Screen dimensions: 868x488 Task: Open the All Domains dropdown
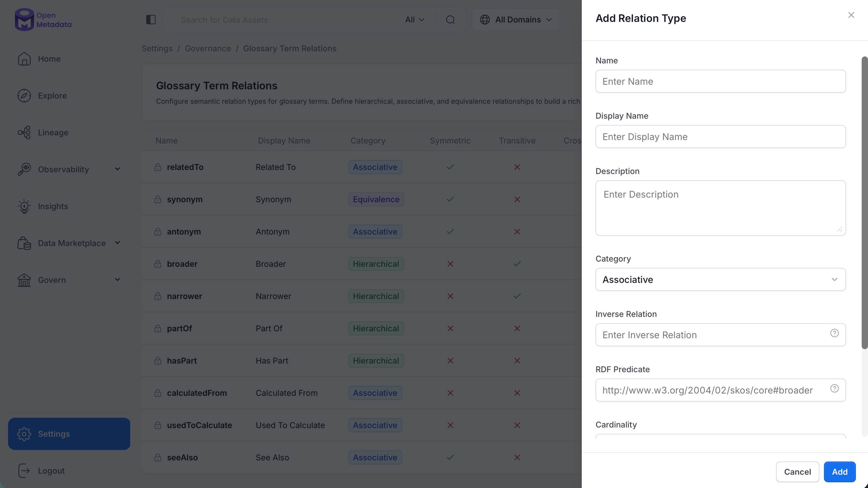[x=516, y=20]
